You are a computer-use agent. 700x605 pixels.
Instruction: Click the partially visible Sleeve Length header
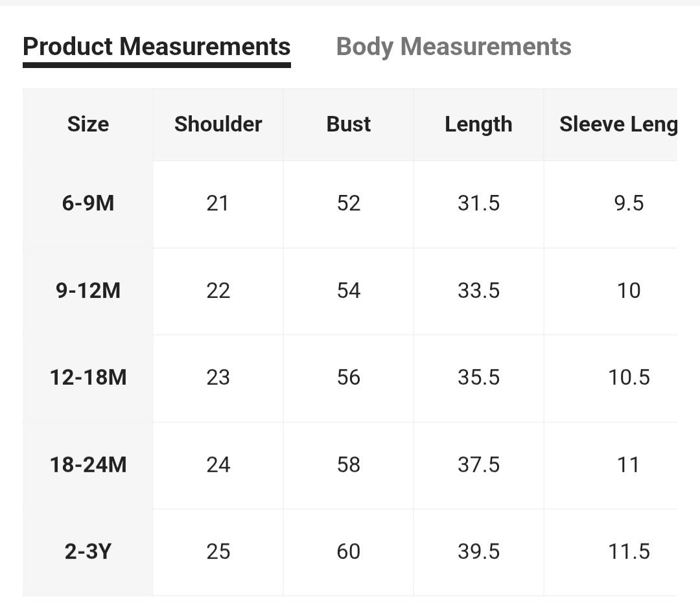point(617,124)
